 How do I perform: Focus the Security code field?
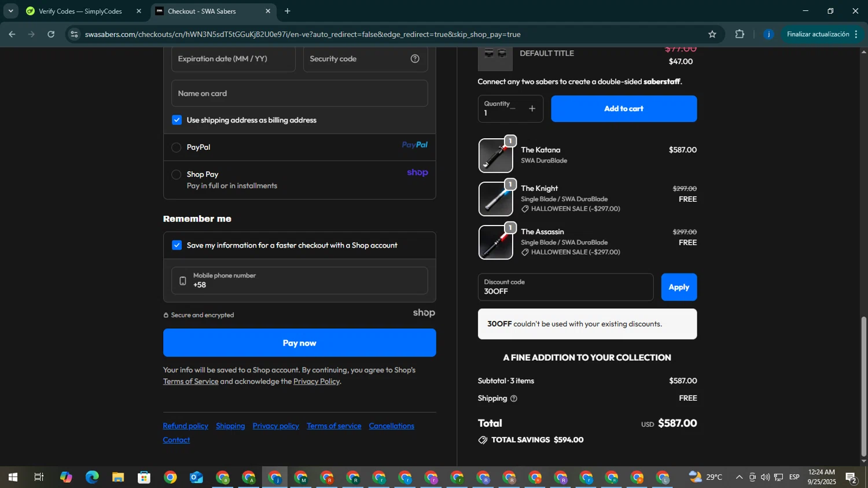click(x=365, y=58)
